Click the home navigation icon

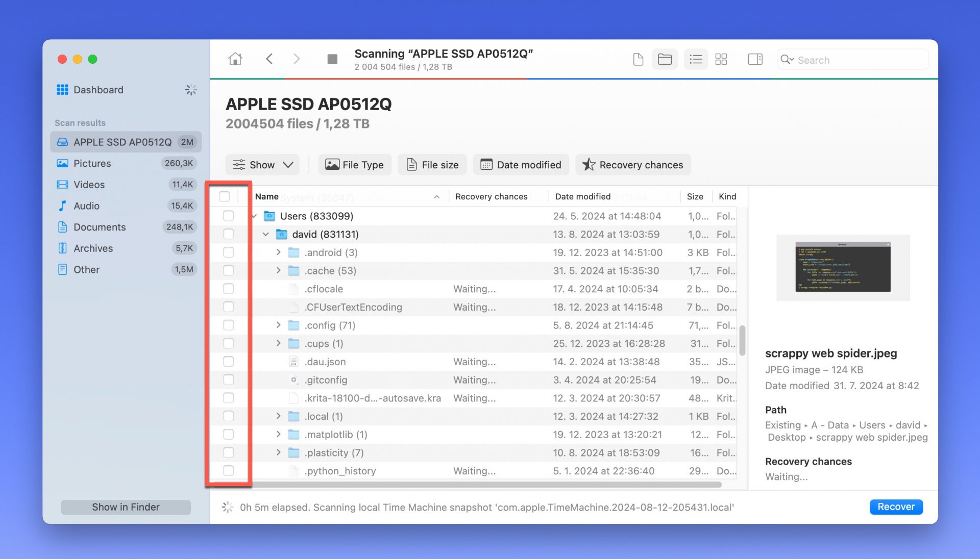[x=235, y=59]
